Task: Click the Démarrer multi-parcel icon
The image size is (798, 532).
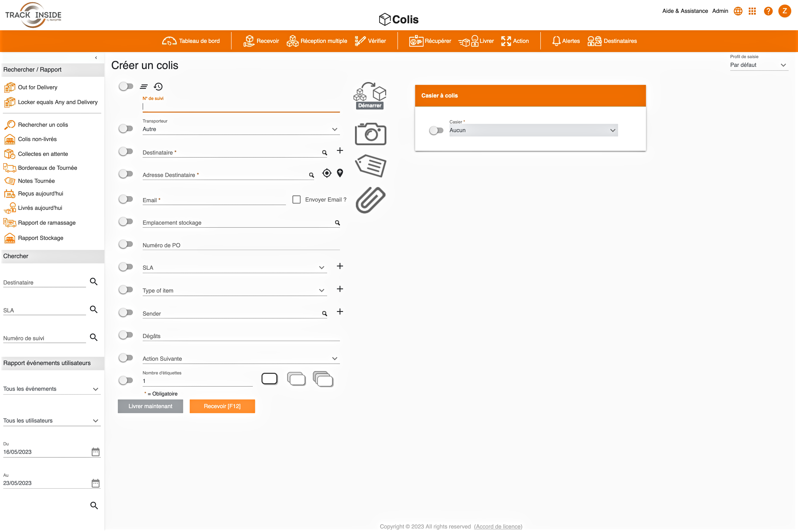Action: (370, 96)
